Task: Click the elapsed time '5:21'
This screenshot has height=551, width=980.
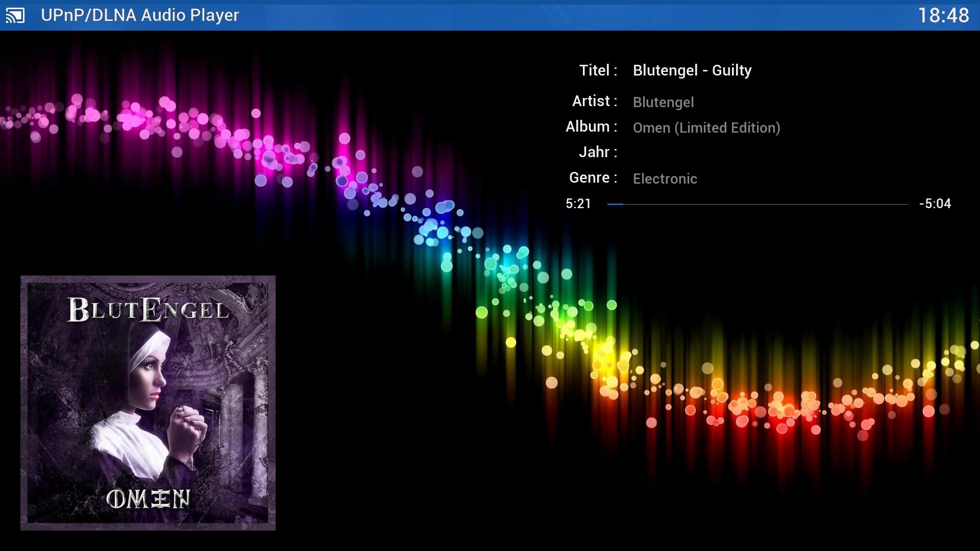Action: (578, 204)
